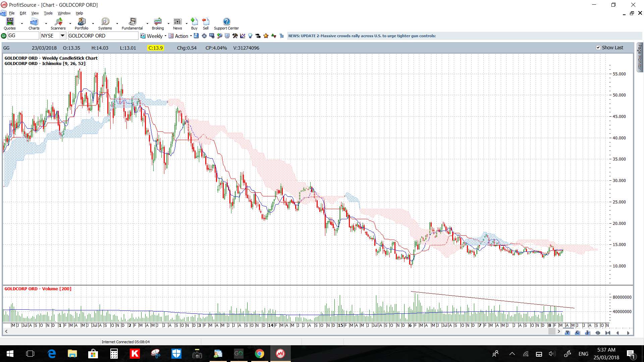Viewport: 644px width, 362px height.
Task: Click the save chart floppy disk icon
Action: pyautogui.click(x=196, y=36)
